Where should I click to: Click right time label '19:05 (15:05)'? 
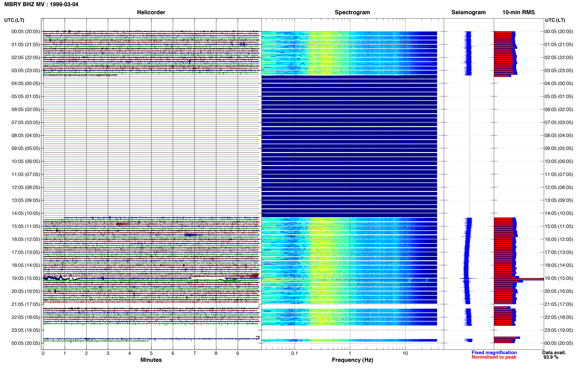click(x=559, y=278)
